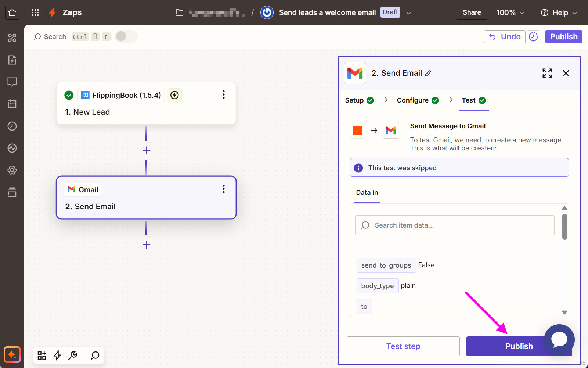Click the Search item data field

point(455,225)
